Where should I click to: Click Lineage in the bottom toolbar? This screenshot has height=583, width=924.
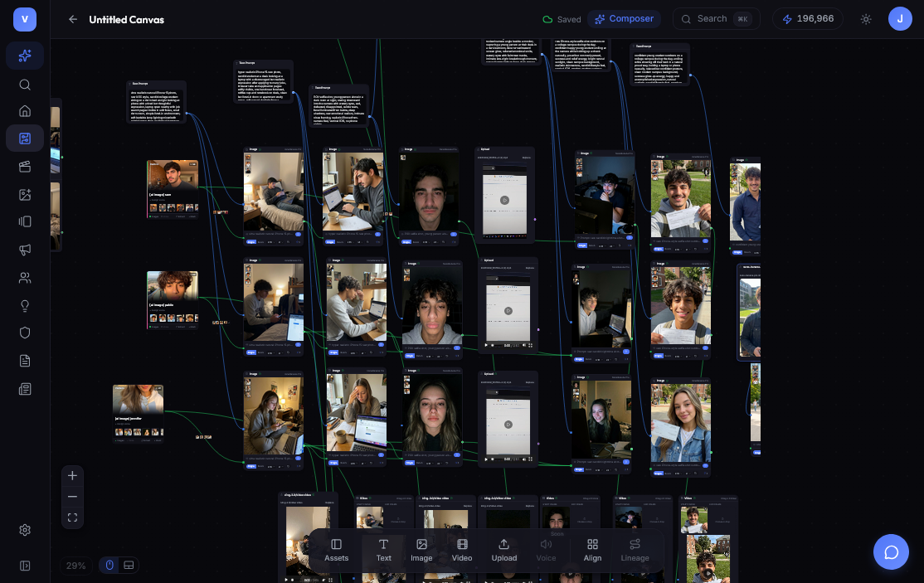tap(635, 550)
